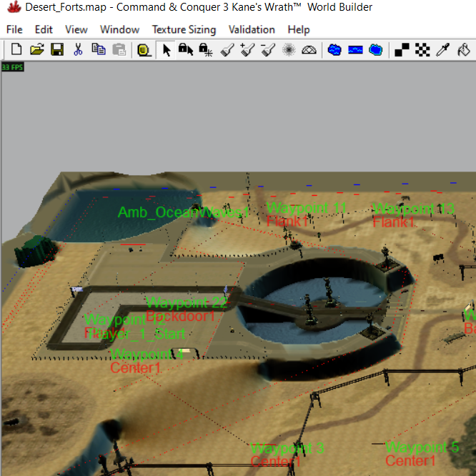Choose the padlock-with-asterisk tool
The width and height of the screenshot is (476, 476).
[206, 49]
